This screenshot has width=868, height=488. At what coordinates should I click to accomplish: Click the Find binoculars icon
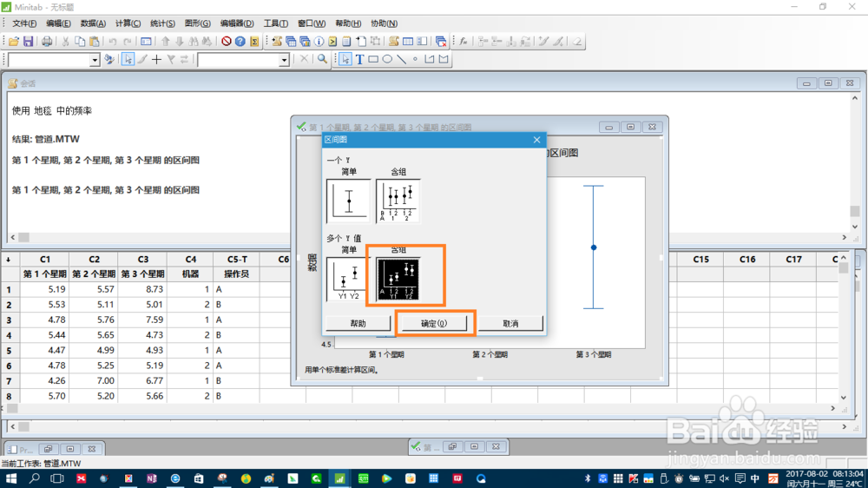[x=194, y=42]
